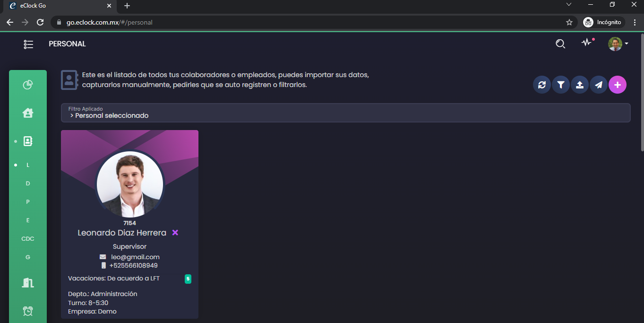
Task: Open Chrome three-dot menu
Action: [635, 22]
